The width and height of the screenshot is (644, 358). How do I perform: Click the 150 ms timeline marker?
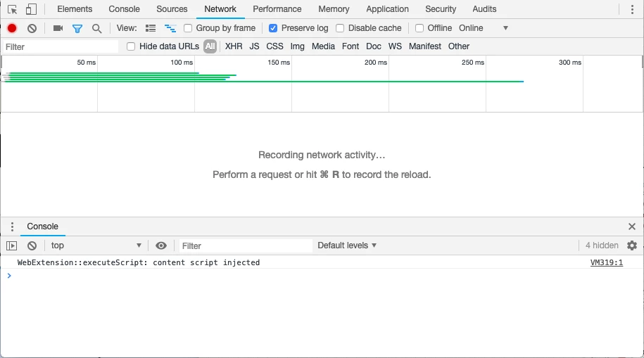click(279, 63)
